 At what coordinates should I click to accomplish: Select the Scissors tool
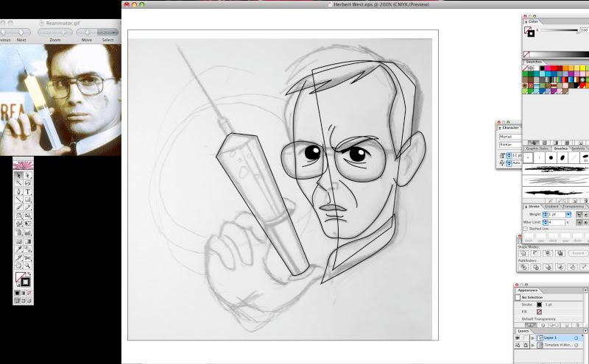click(27, 258)
